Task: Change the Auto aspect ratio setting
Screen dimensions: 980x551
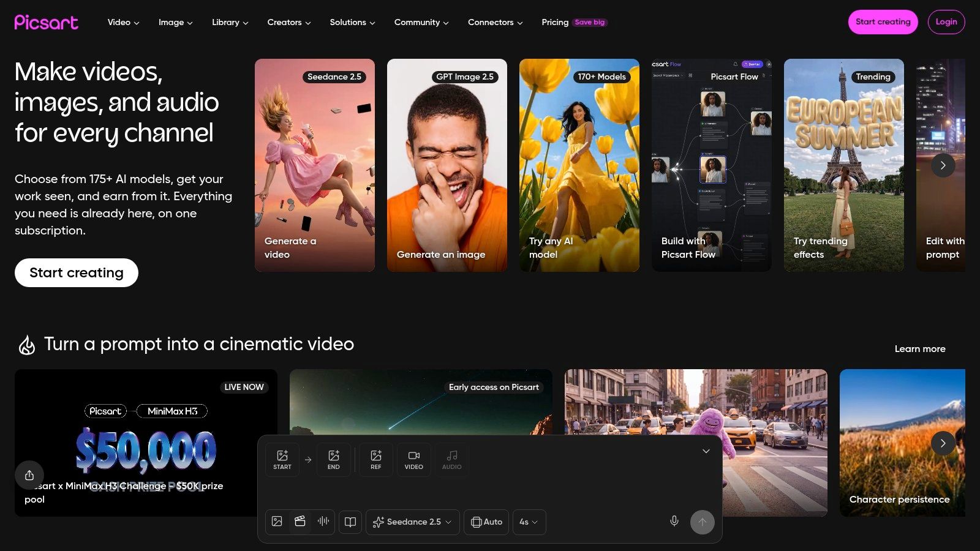Action: coord(486,522)
